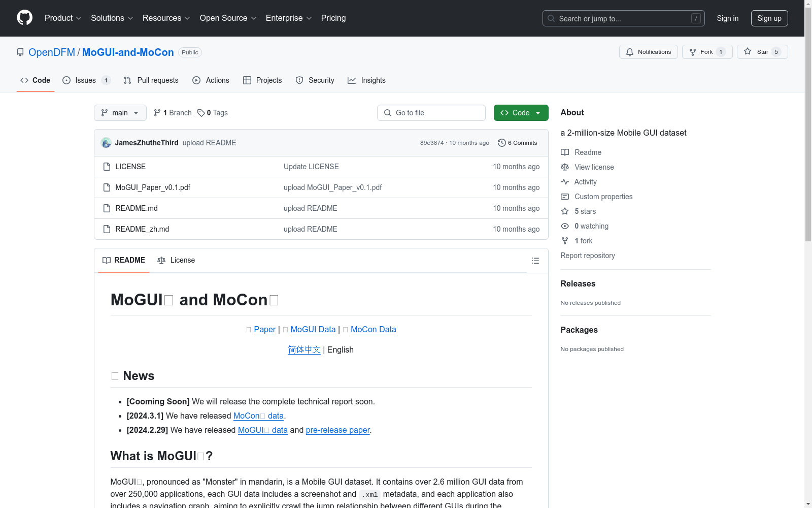Open the MoGUI-and-MoCon repository link
This screenshot has height=508, width=812.
point(128,52)
